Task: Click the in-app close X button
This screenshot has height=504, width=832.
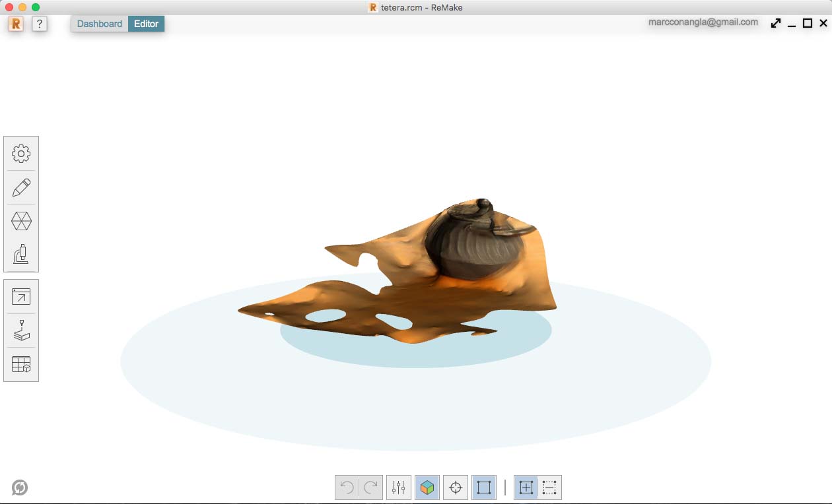Action: tap(823, 23)
